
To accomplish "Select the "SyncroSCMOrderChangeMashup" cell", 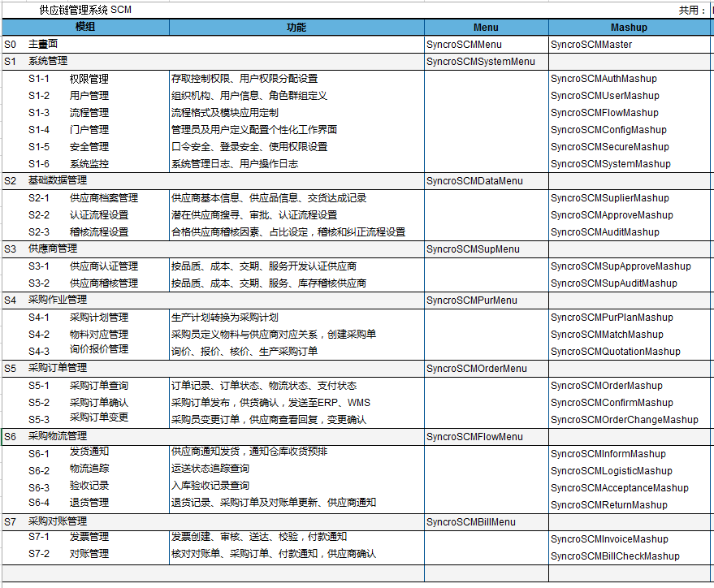I will point(625,420).
